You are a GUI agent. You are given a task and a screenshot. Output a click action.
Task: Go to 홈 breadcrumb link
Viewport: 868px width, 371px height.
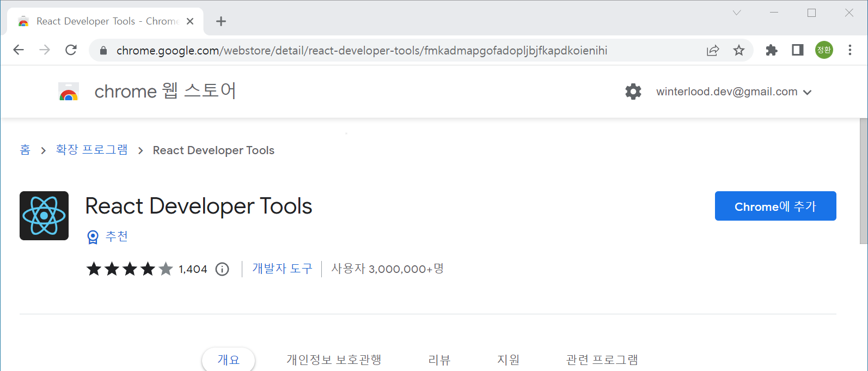coord(25,150)
